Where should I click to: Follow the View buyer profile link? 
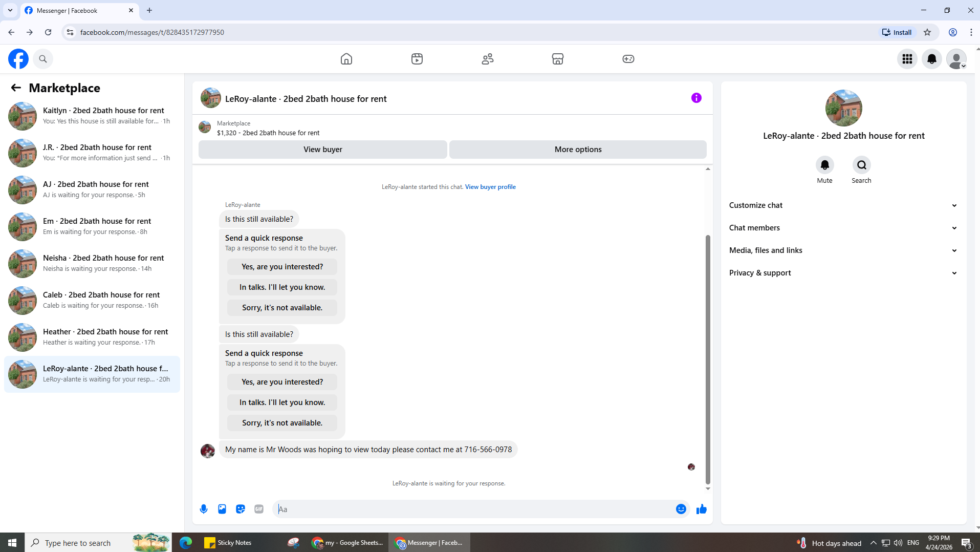point(490,187)
